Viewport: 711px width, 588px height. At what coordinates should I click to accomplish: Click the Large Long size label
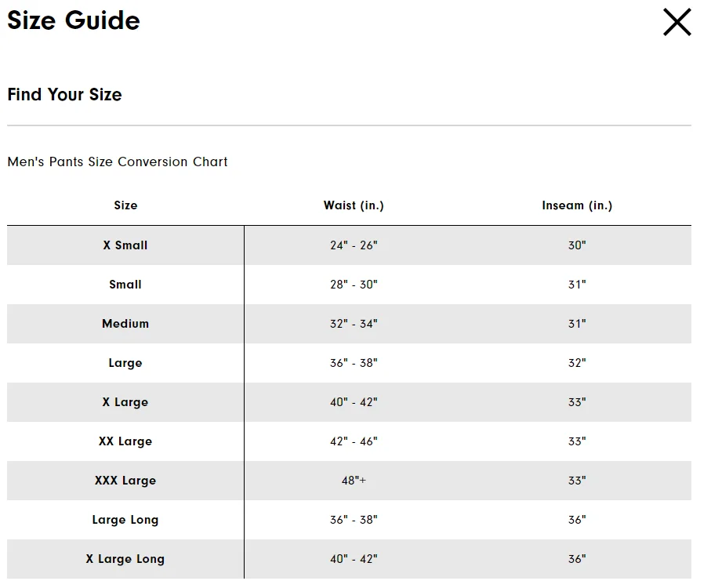click(x=125, y=520)
